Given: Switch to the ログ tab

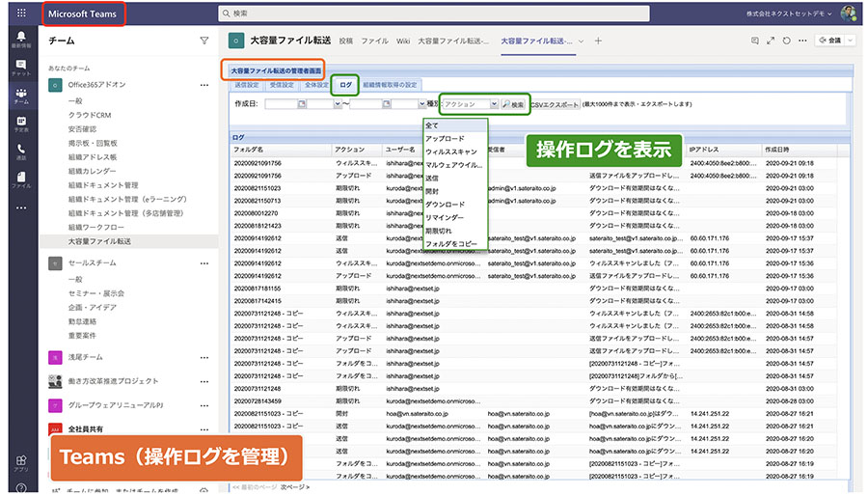Looking at the screenshot, I should coord(345,85).
